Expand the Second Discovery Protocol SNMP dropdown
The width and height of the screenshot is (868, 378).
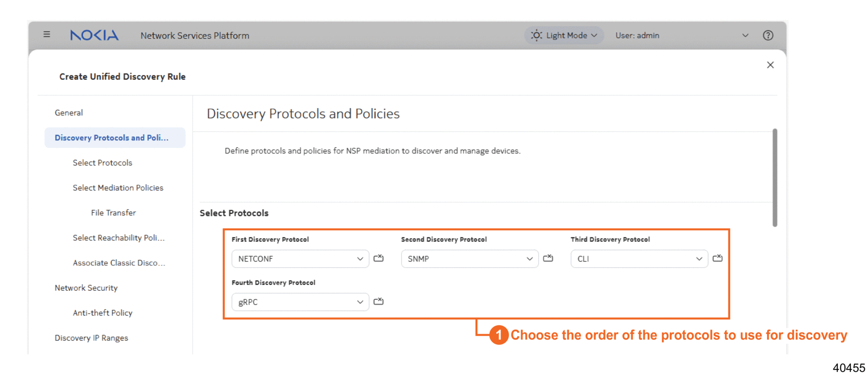(x=470, y=259)
